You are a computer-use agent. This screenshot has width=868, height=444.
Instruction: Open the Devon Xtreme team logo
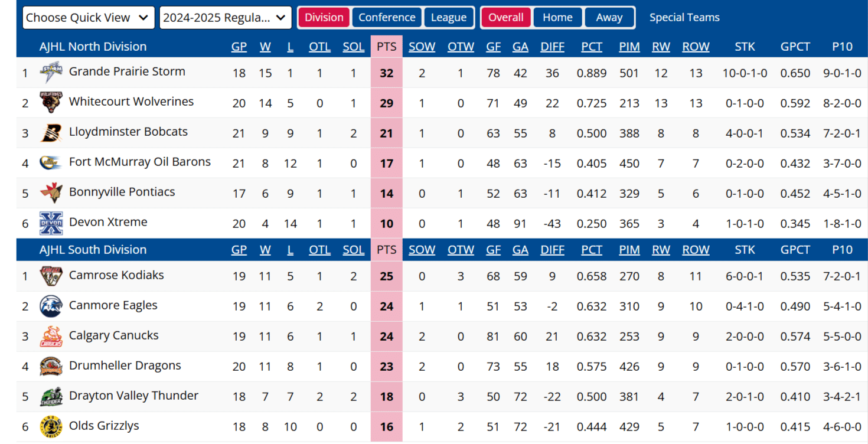point(51,223)
